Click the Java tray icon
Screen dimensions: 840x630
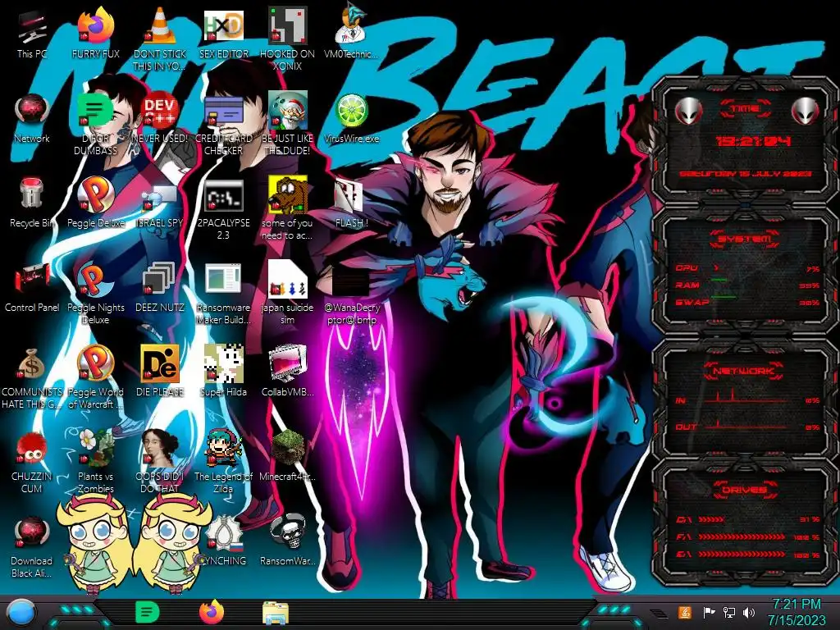click(685, 612)
